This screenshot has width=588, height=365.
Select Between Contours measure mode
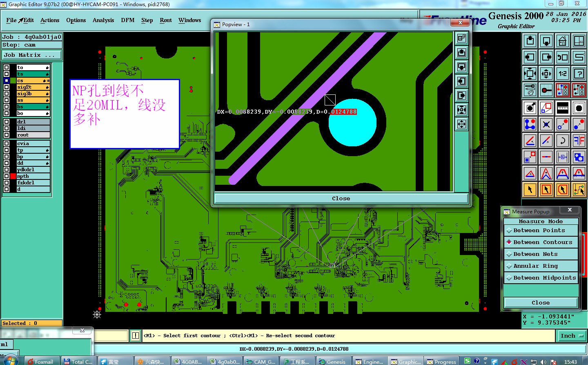coord(541,242)
